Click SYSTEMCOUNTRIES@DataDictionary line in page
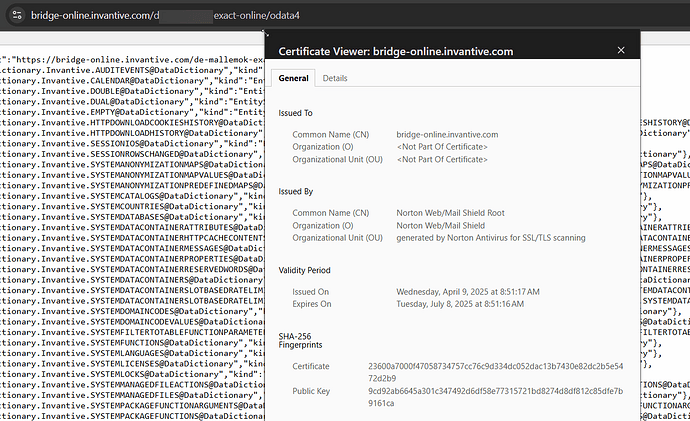690x421 pixels. pos(132,207)
